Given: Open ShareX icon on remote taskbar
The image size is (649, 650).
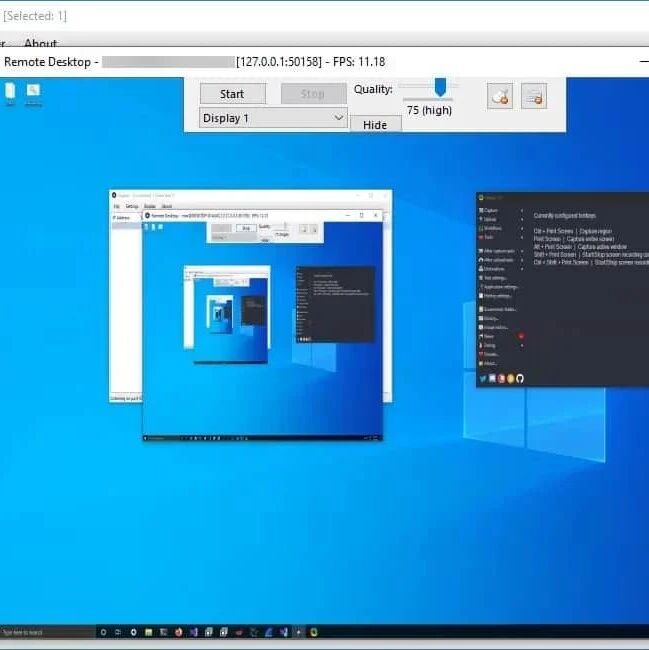Looking at the screenshot, I should point(314,632).
